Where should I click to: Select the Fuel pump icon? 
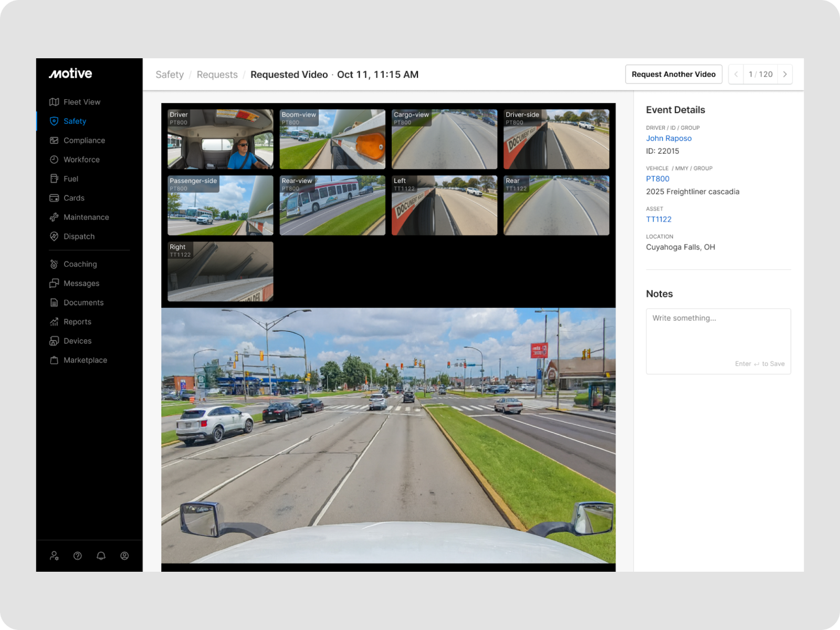(54, 178)
